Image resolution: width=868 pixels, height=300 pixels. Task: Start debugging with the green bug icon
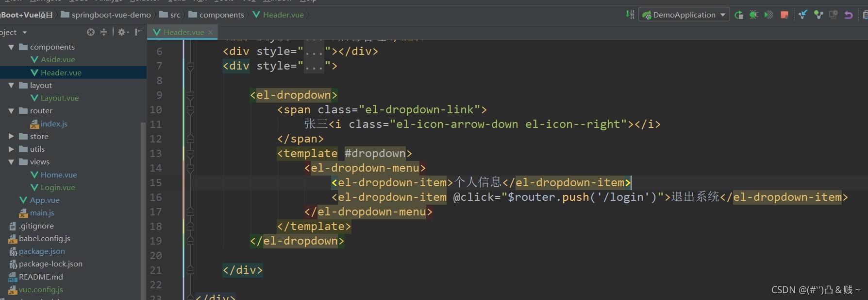coord(753,15)
